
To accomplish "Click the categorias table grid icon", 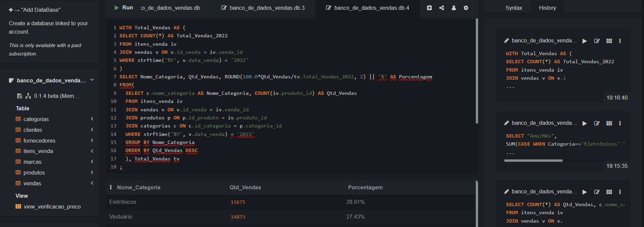I will [x=18, y=119].
